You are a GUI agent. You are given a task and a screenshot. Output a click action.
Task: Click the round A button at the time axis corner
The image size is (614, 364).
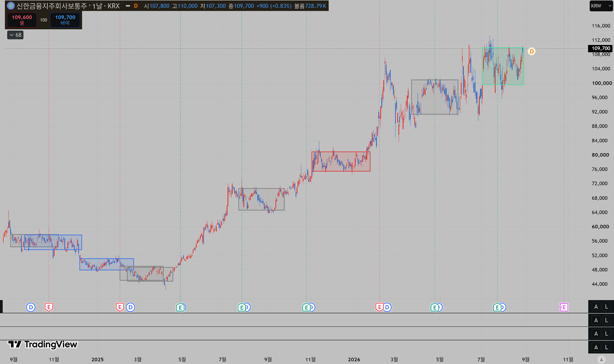coord(601,360)
